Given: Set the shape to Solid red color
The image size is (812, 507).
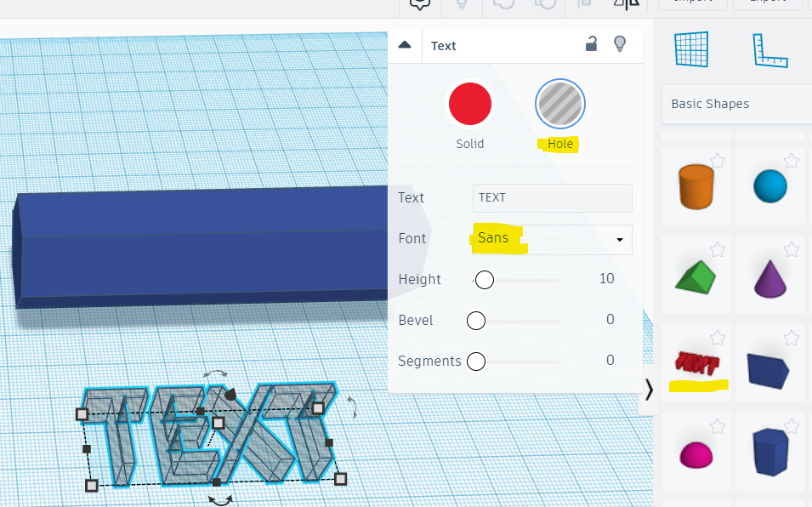Looking at the screenshot, I should coord(469,104).
